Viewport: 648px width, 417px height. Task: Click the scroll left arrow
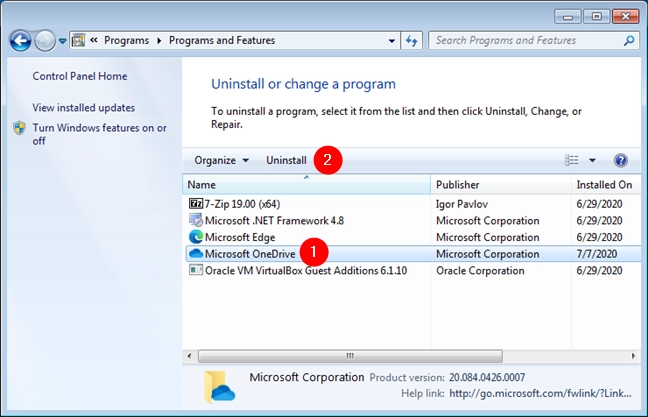pos(189,356)
